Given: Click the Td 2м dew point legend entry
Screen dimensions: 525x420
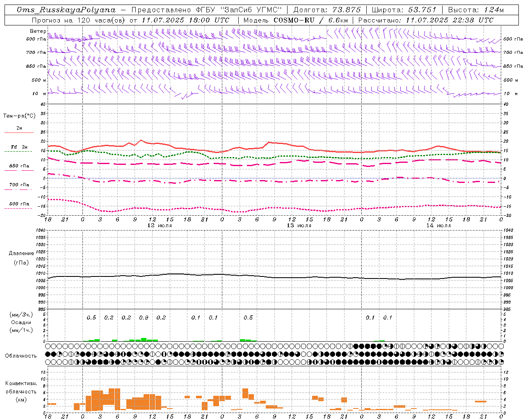Looking at the screenshot, I should tap(19, 147).
